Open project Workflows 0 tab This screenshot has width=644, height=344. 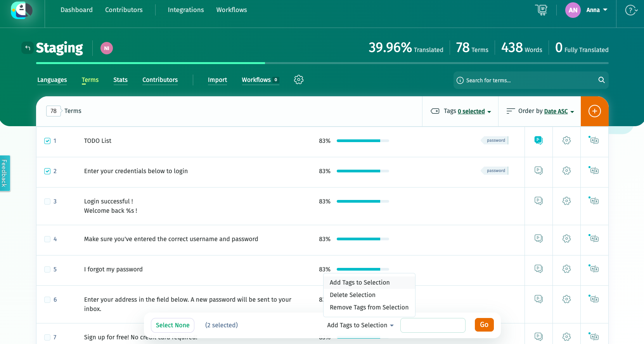tap(260, 80)
